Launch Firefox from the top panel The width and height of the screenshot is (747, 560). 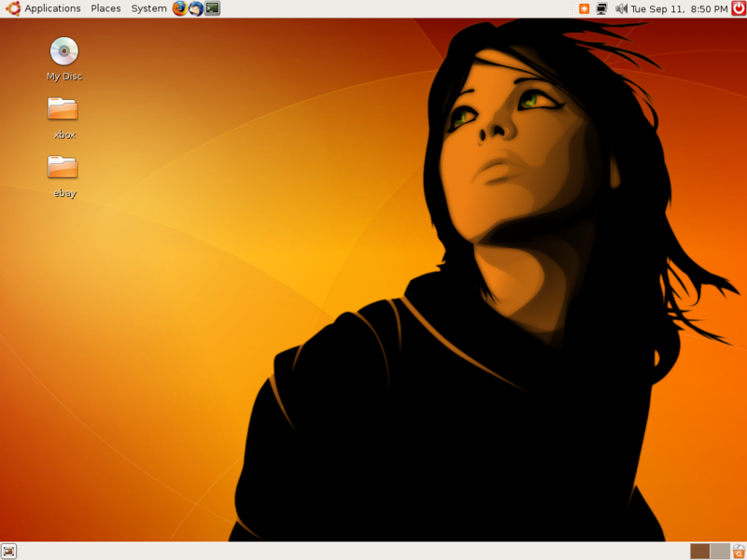178,8
